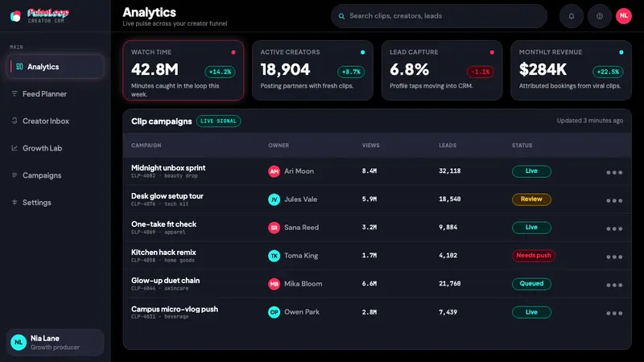
Task: Open the Campus micro-vlog push campaign
Action: (175, 309)
